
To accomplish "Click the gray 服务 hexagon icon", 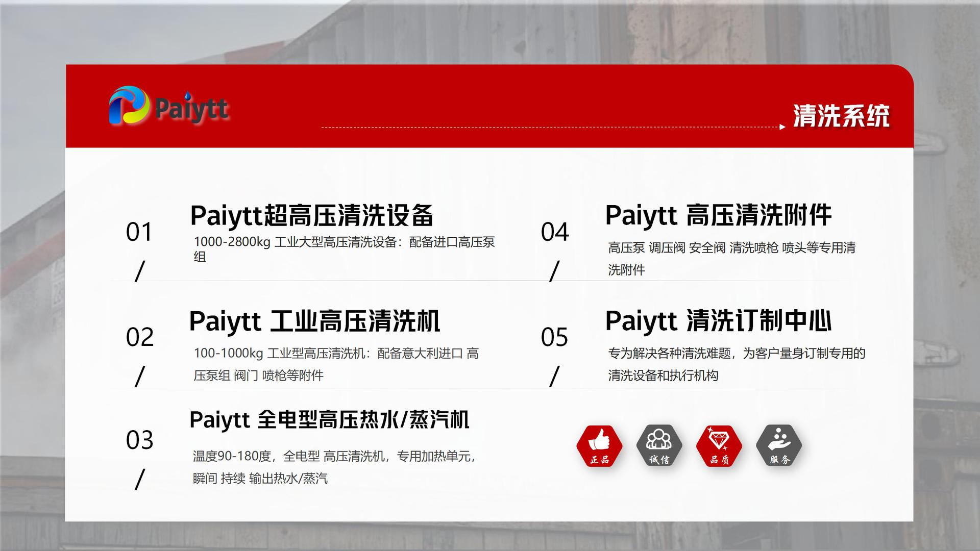I will (x=779, y=445).
